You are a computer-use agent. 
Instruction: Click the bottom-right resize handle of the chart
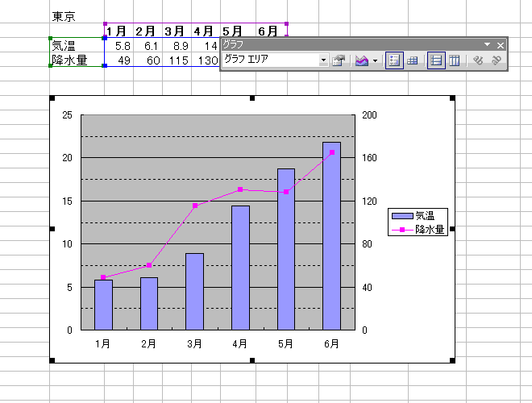452,360
